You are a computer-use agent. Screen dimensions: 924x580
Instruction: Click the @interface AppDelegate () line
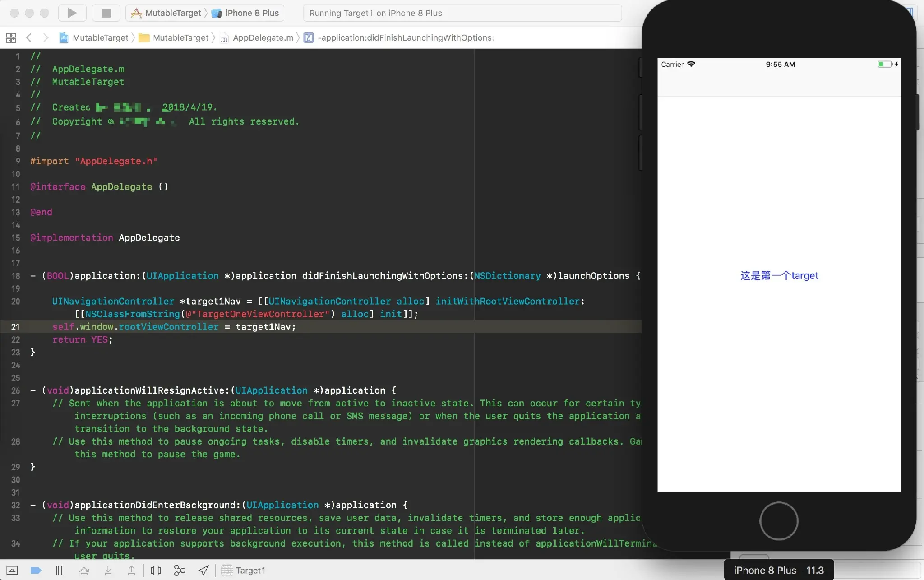99,187
